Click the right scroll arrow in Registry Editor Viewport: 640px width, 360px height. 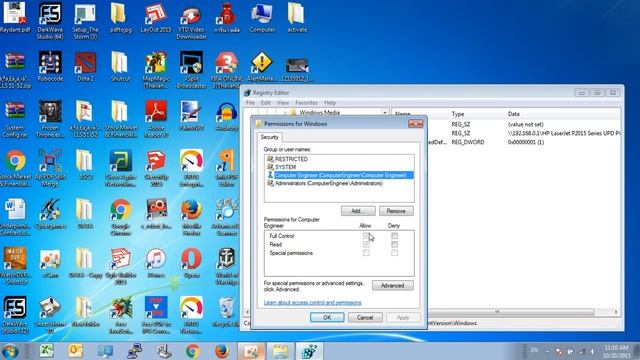tap(616, 312)
